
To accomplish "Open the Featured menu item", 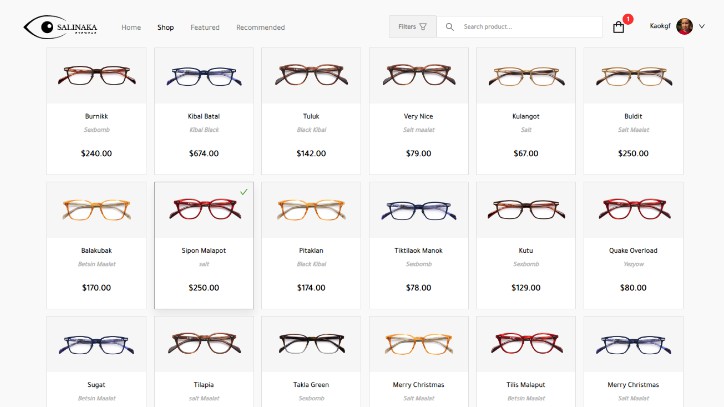I will click(x=205, y=27).
